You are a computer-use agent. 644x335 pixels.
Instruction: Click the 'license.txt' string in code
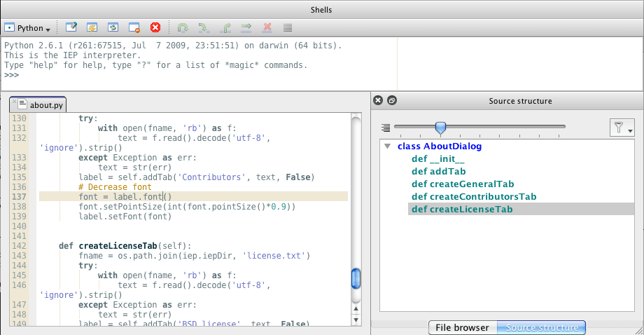click(274, 256)
